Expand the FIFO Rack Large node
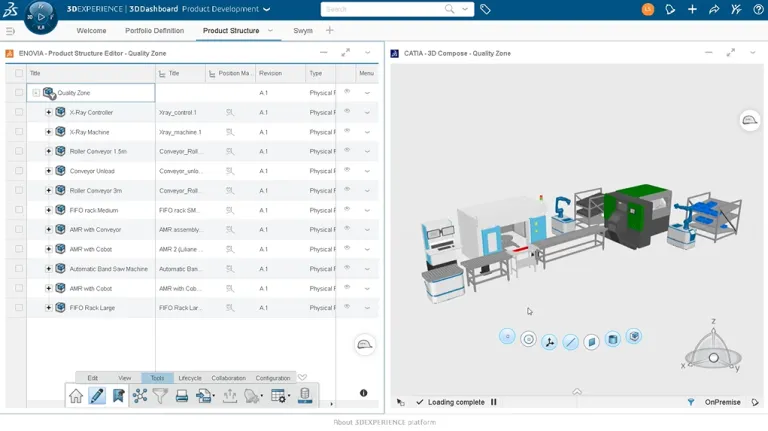The height and width of the screenshot is (431, 768). (48, 308)
